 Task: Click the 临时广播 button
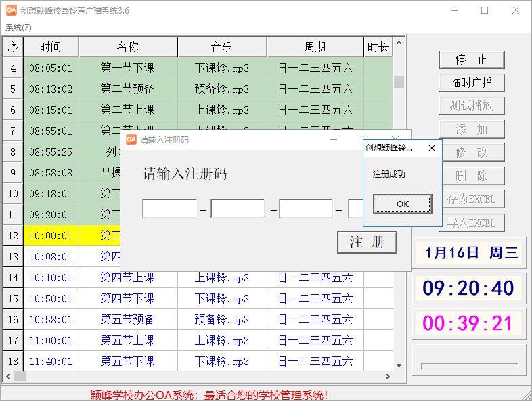(472, 83)
